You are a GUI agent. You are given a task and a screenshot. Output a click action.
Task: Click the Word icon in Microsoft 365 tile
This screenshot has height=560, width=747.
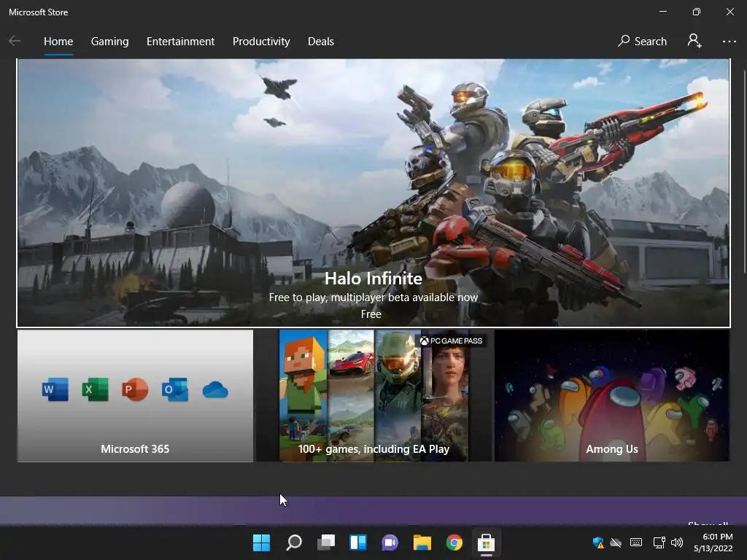tap(55, 389)
